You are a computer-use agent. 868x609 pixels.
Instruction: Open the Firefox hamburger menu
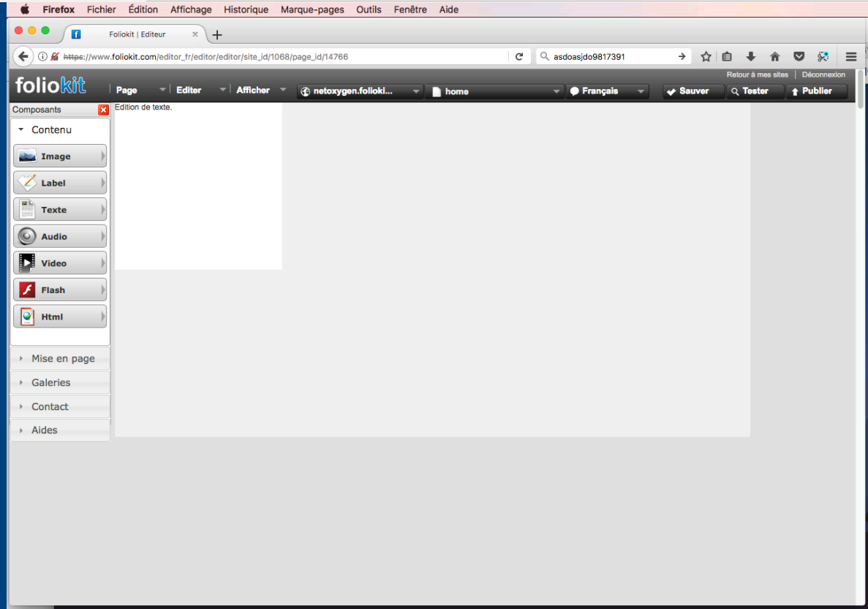tap(851, 57)
